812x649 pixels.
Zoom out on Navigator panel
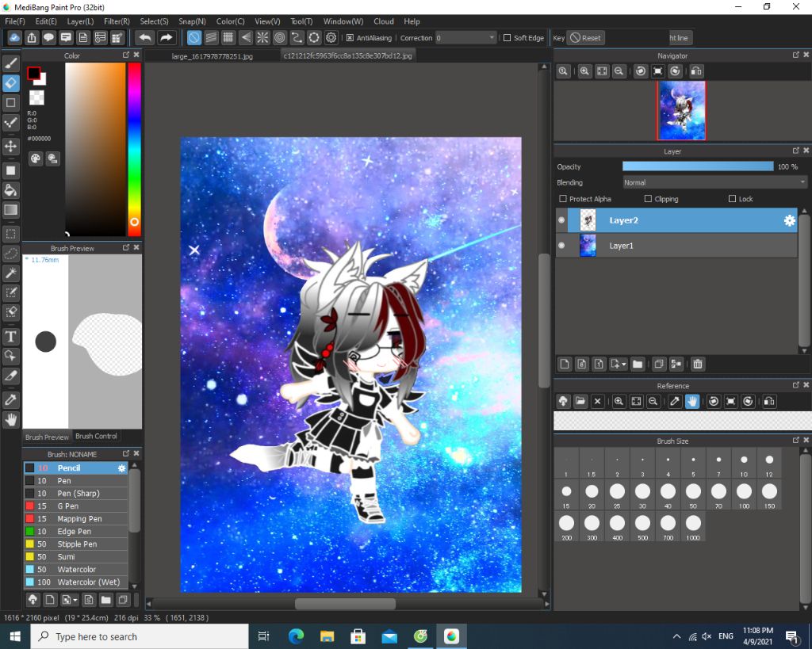(x=619, y=71)
